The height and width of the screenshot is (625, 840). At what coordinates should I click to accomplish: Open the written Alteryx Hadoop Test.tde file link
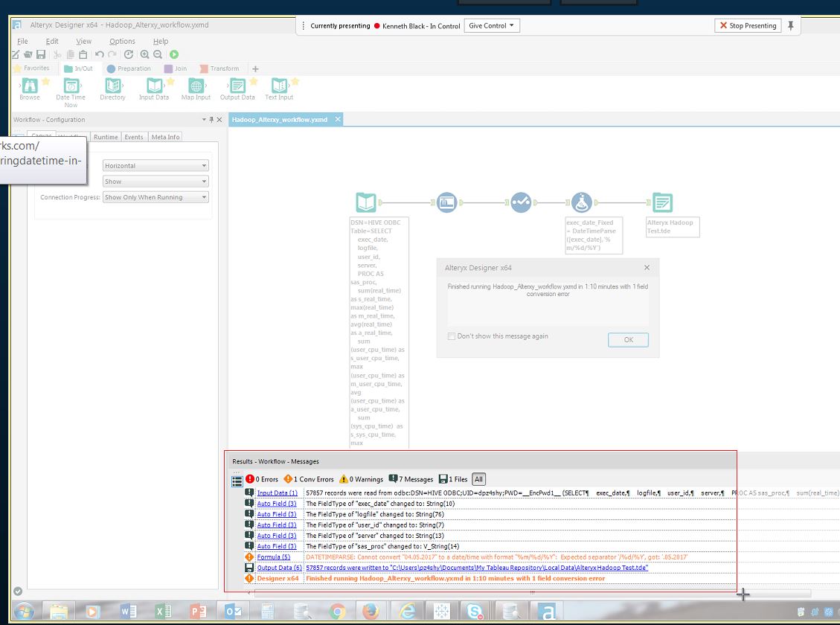click(477, 568)
